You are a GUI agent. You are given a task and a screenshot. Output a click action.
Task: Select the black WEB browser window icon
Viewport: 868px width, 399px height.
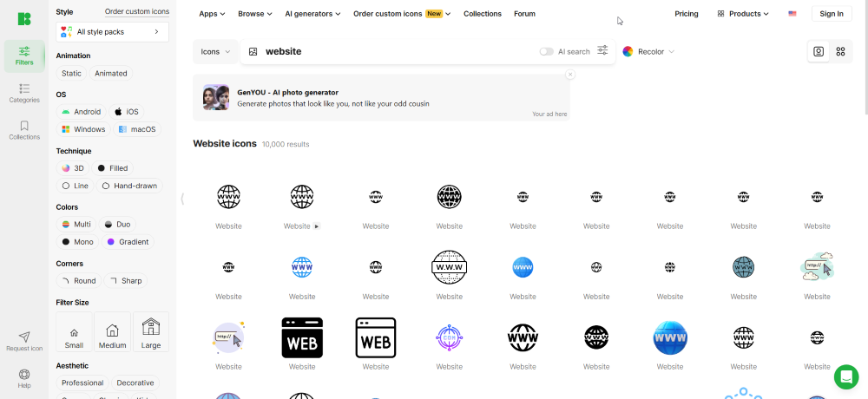[x=302, y=337]
